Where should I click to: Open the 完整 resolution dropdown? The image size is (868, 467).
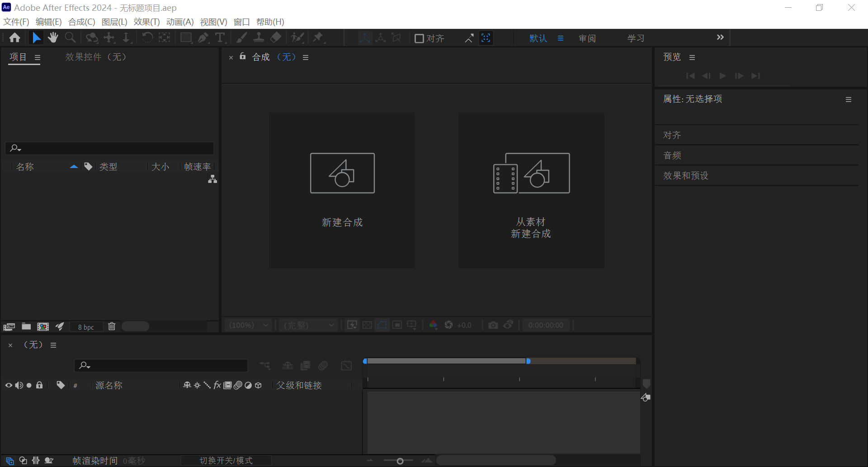pyautogui.click(x=309, y=325)
